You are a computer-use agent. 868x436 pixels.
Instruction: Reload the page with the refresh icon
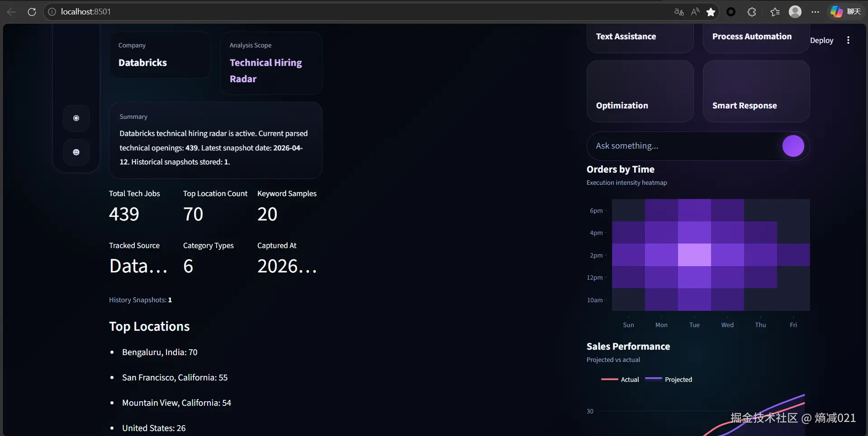point(32,12)
